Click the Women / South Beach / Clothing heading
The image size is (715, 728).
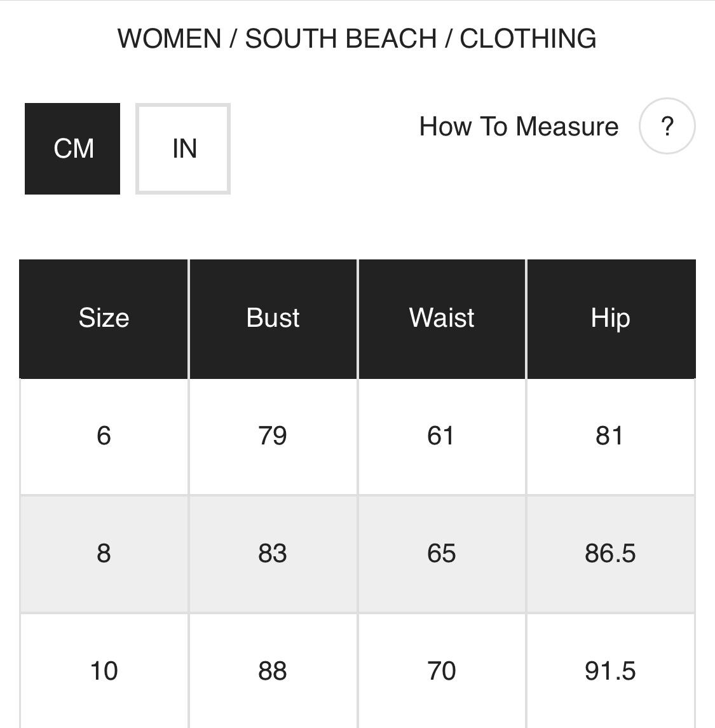[357, 39]
